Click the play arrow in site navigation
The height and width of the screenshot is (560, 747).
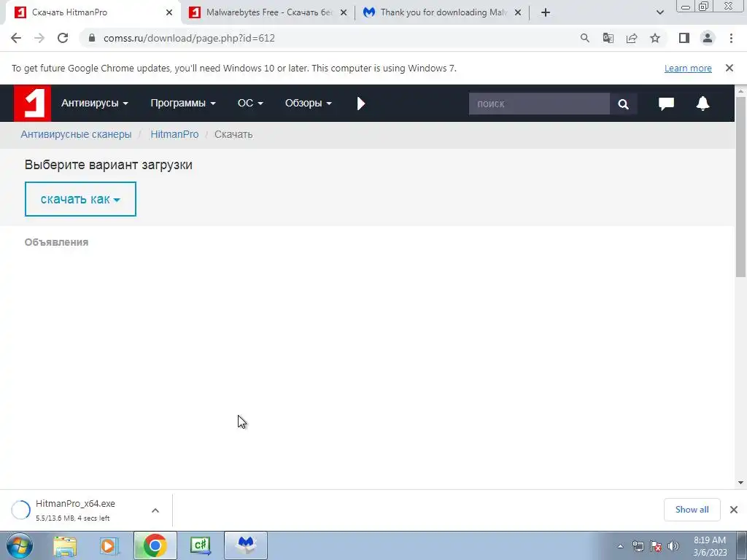(360, 104)
